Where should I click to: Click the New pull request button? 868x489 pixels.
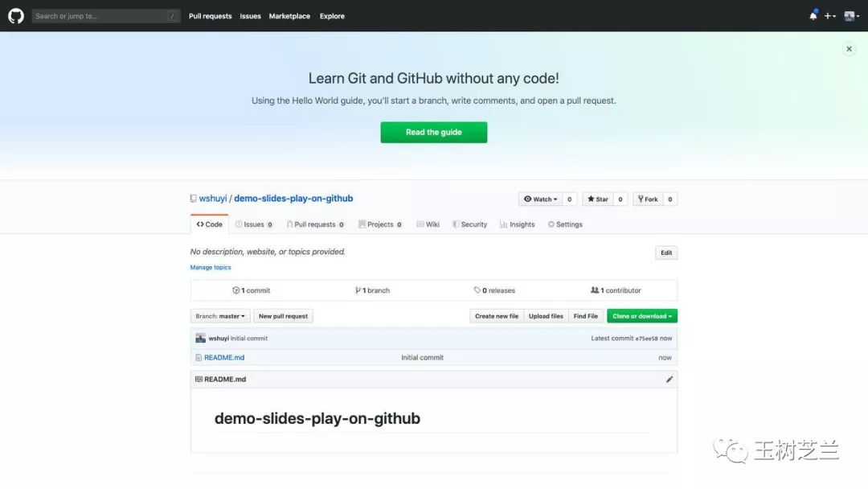283,316
